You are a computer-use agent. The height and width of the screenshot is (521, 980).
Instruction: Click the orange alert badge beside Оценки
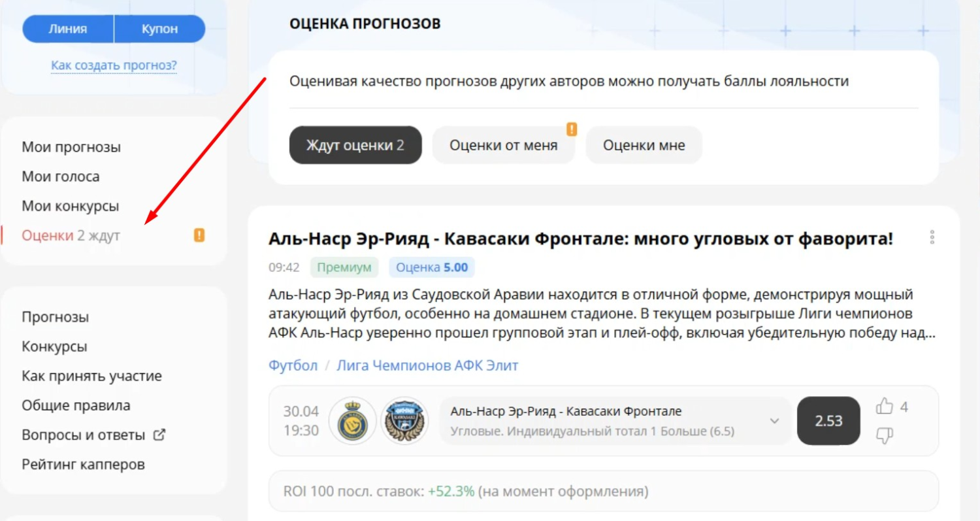(x=199, y=234)
